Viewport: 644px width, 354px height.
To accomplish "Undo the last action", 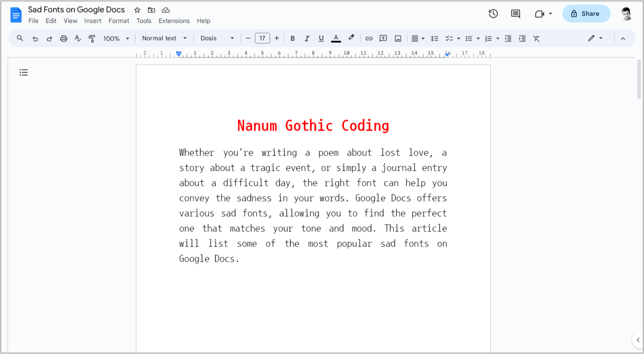I will coord(35,39).
